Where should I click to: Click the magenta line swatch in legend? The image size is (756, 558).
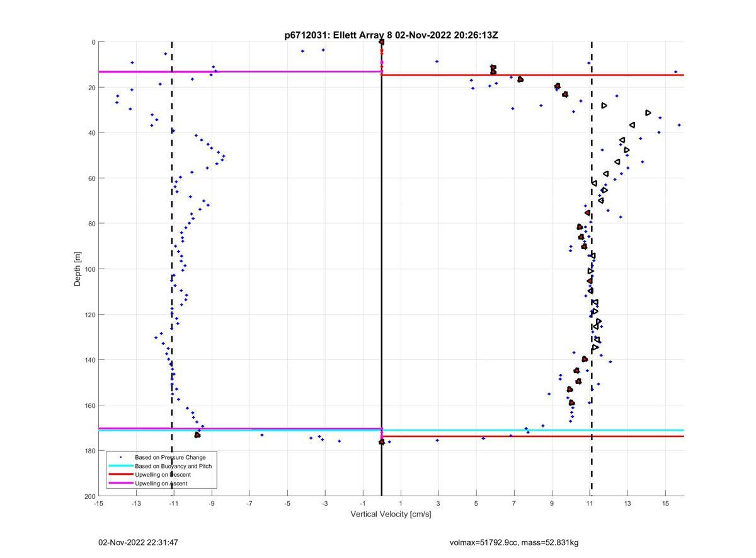121,484
